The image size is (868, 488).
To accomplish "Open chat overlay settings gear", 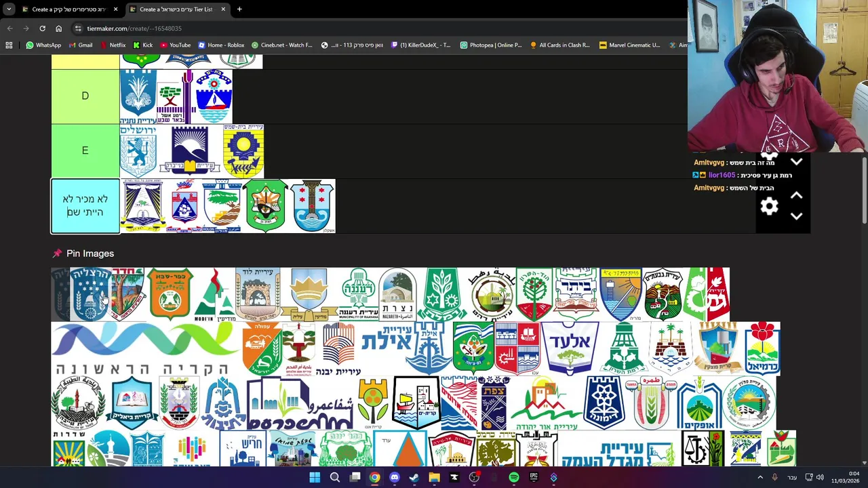I will pos(769,206).
